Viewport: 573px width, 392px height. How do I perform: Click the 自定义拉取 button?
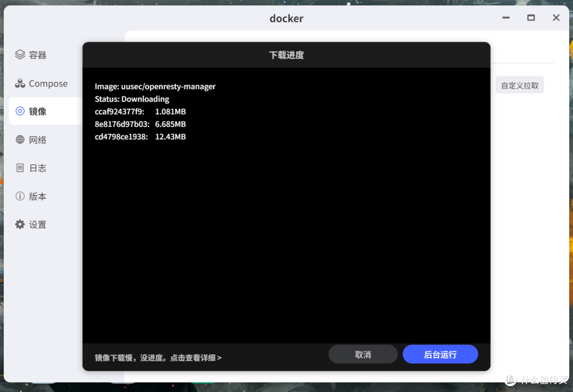pyautogui.click(x=519, y=85)
